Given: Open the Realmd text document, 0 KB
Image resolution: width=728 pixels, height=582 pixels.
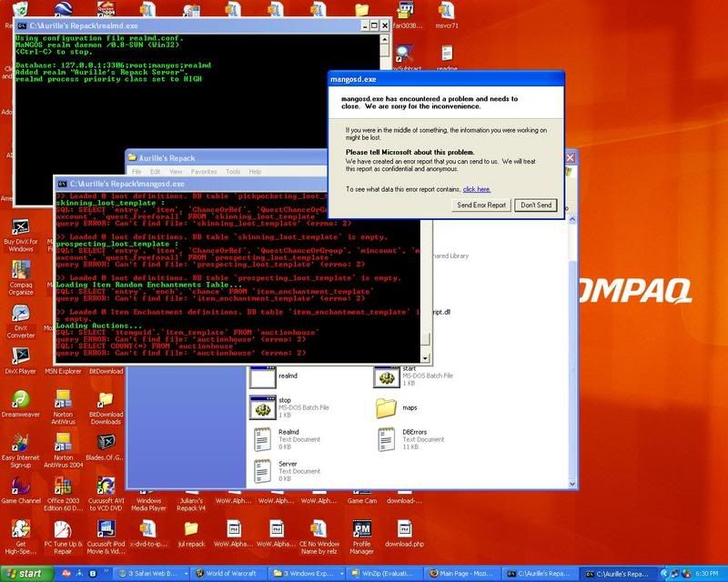Looking at the screenshot, I should coord(287,439).
